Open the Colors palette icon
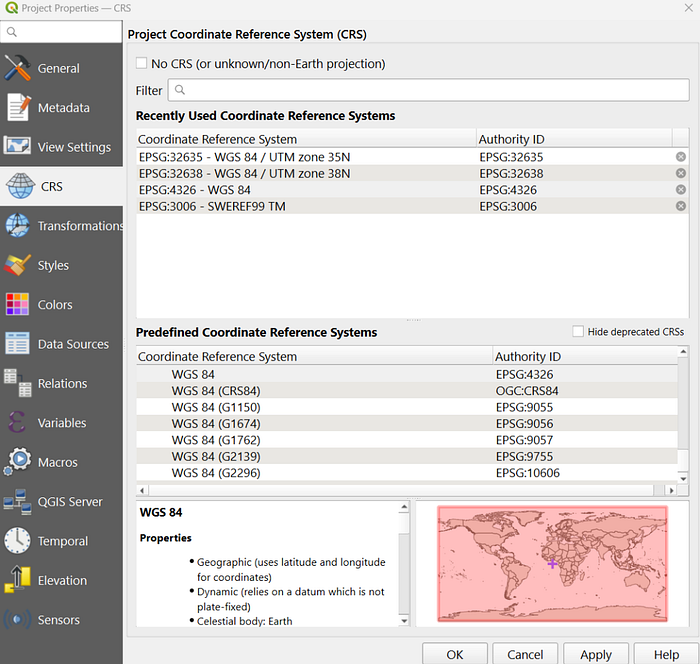The height and width of the screenshot is (664, 700). [17, 304]
